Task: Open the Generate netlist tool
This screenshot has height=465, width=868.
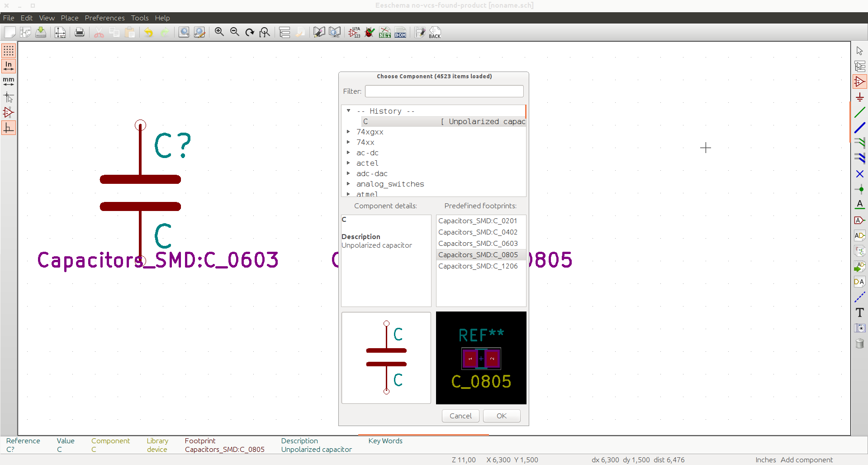Action: tap(385, 33)
